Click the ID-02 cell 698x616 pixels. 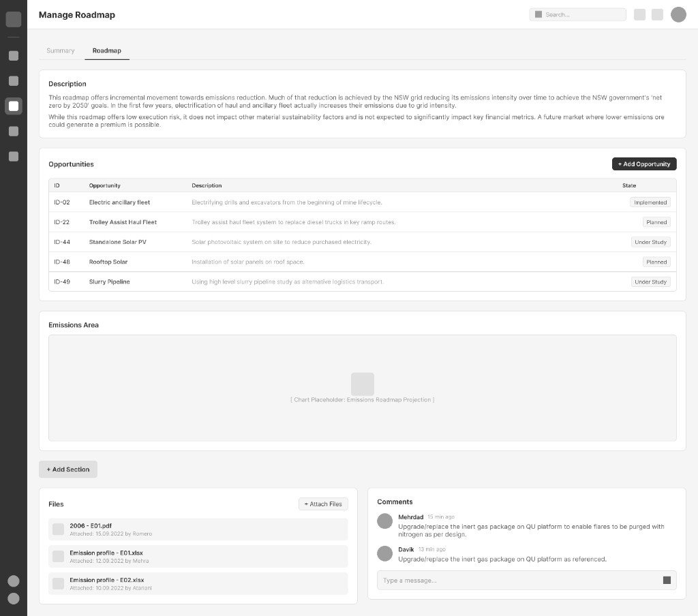pos(62,202)
